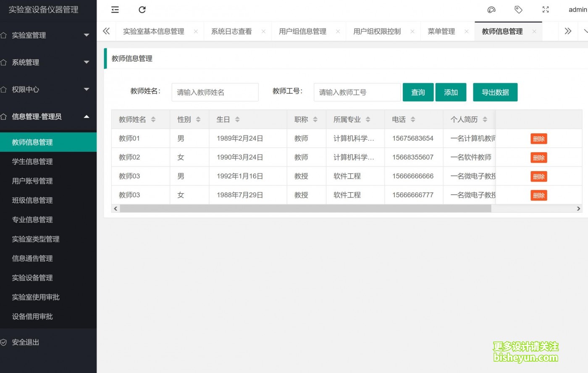Screen dimensions: 588x373
Task: Switch to 用户组权限控制 tab
Action: [x=377, y=32]
